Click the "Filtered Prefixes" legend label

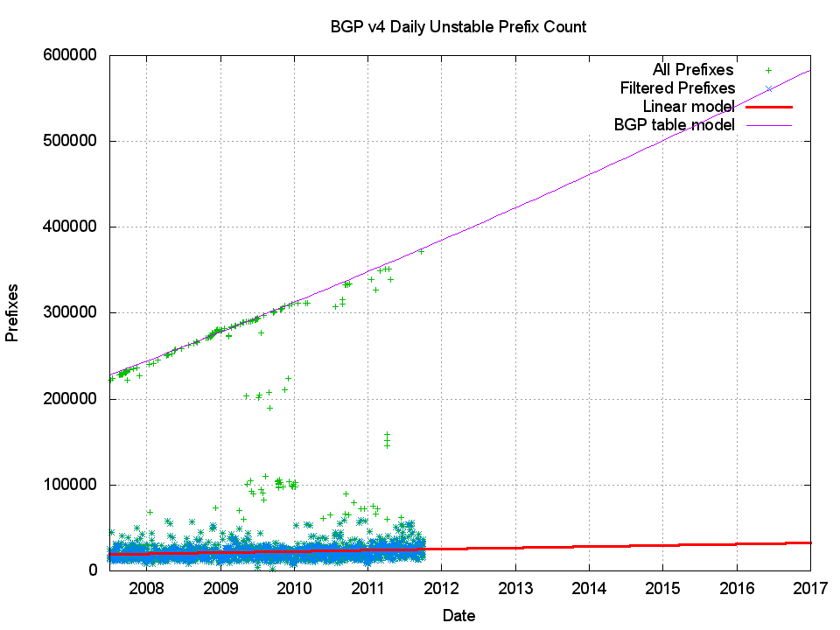[677, 87]
